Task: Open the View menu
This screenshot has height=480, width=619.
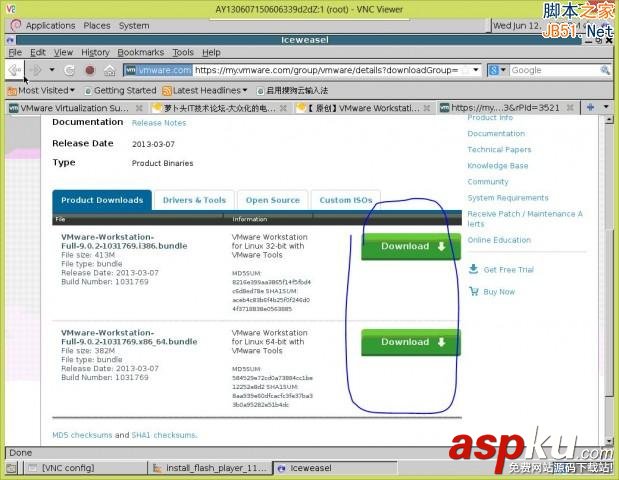Action: [63, 52]
